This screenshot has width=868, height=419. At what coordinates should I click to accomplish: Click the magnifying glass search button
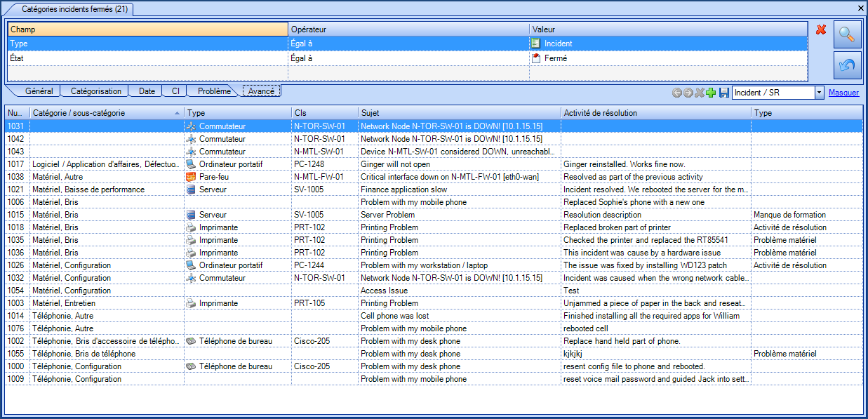coord(847,34)
